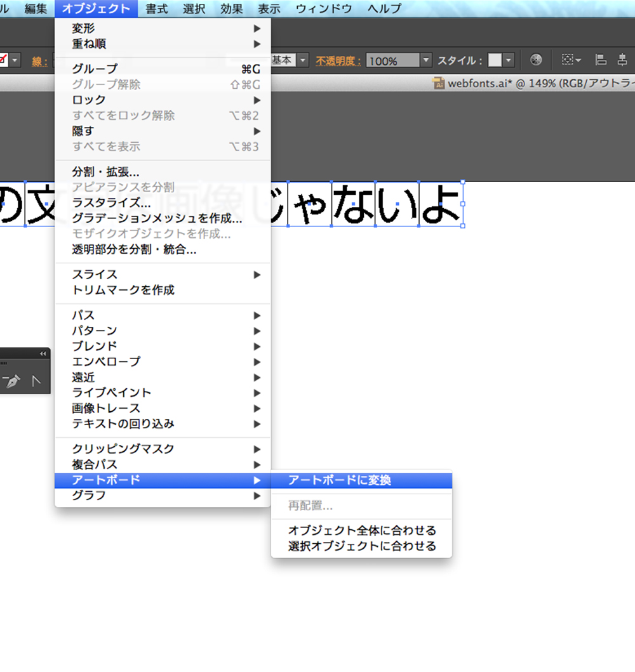This screenshot has width=635, height=672.
Task: Open the 効果 menu in menu bar
Action: pos(232,8)
